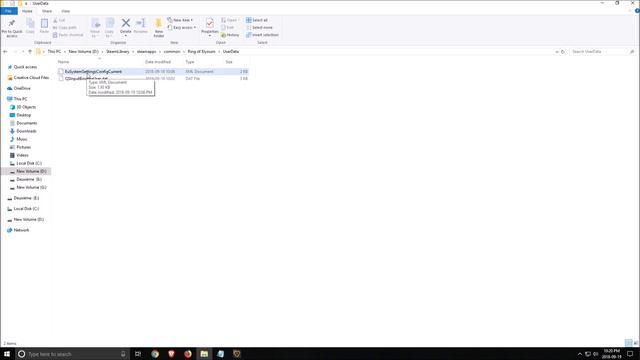
Task: Click common in the address bar
Action: coord(172,51)
